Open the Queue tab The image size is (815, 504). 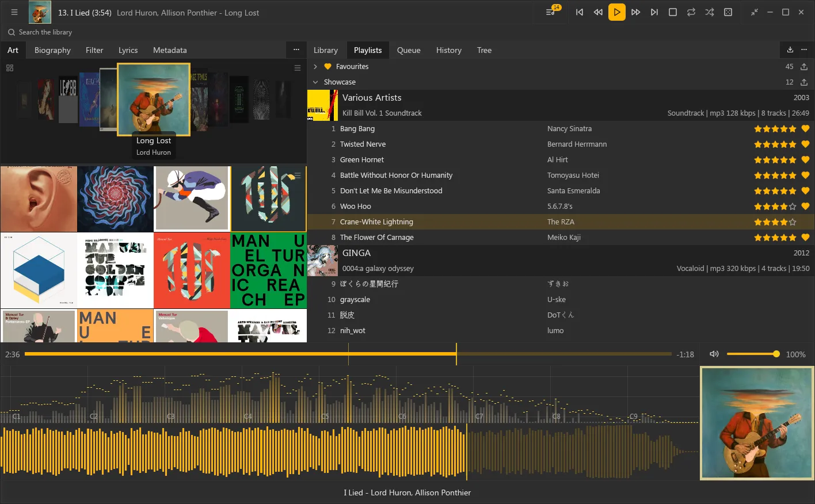[409, 50]
